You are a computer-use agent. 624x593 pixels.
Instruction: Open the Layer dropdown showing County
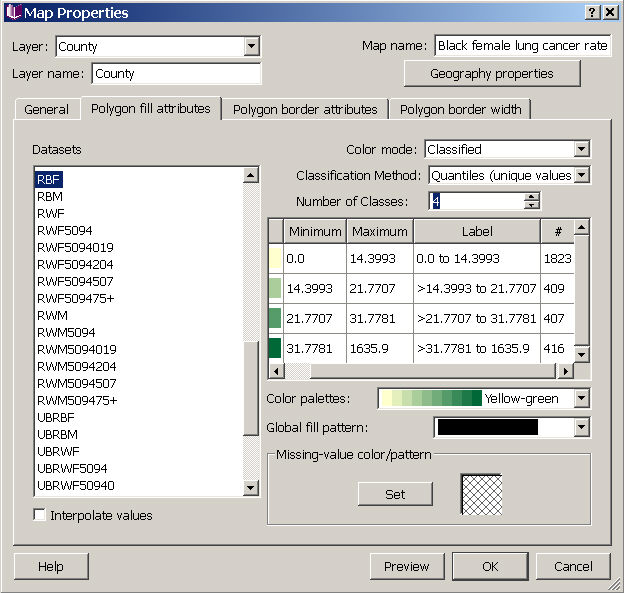click(251, 46)
